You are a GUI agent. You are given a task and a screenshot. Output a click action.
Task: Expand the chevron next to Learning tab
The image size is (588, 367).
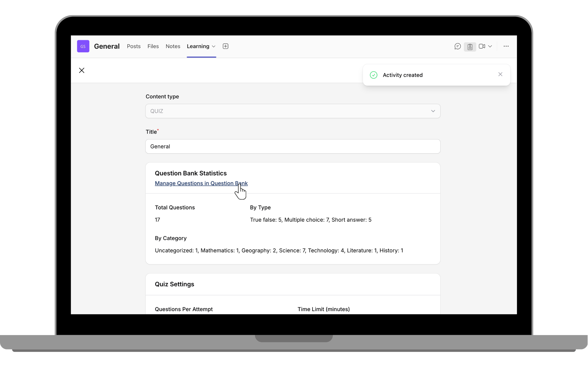click(214, 46)
